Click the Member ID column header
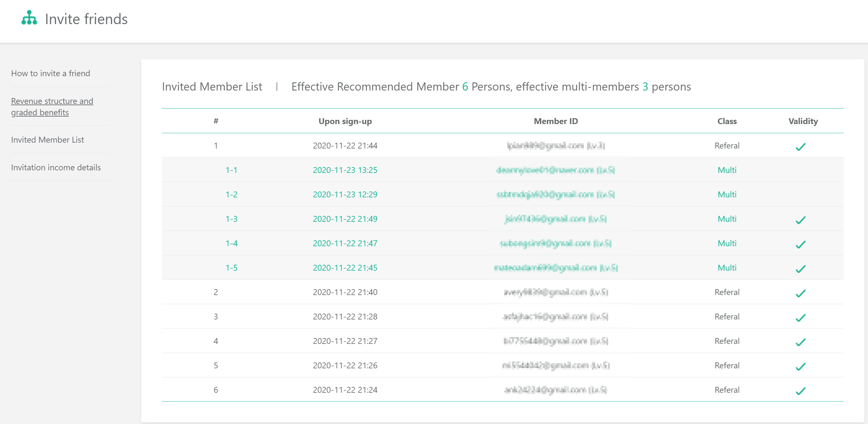The image size is (868, 424). coord(556,121)
